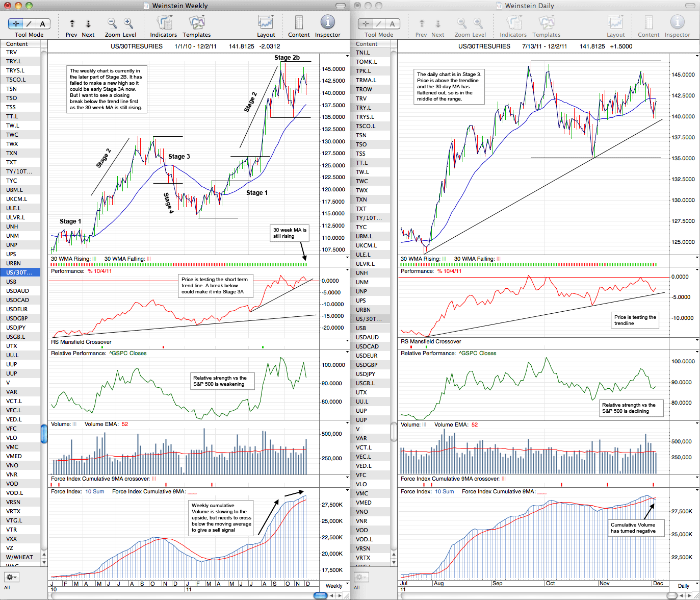The height and width of the screenshot is (600, 700).
Task: Select TY/10T… in Weekly symbol list
Action: pyautogui.click(x=20, y=171)
